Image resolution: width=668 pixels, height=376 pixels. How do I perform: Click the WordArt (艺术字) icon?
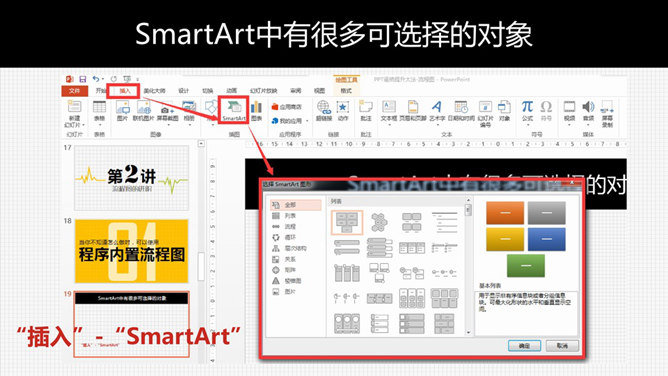click(x=437, y=111)
